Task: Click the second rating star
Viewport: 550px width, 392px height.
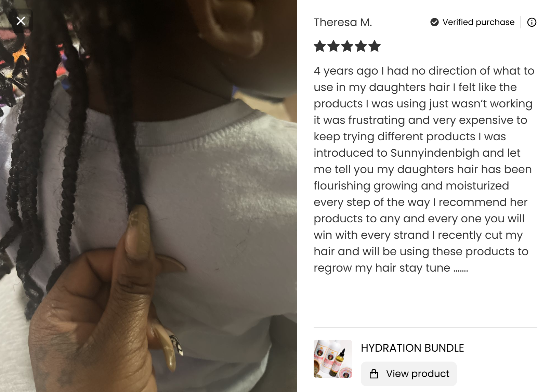Action: 333,46
